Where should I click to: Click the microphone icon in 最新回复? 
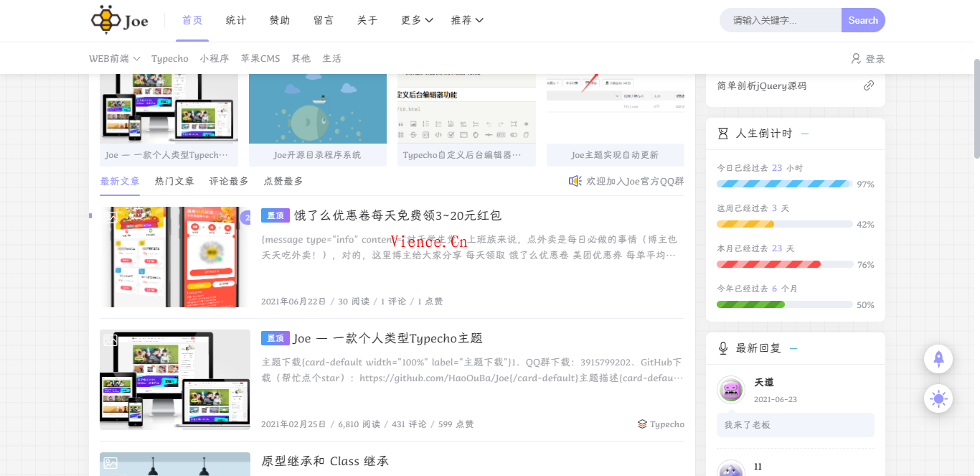[x=723, y=348]
